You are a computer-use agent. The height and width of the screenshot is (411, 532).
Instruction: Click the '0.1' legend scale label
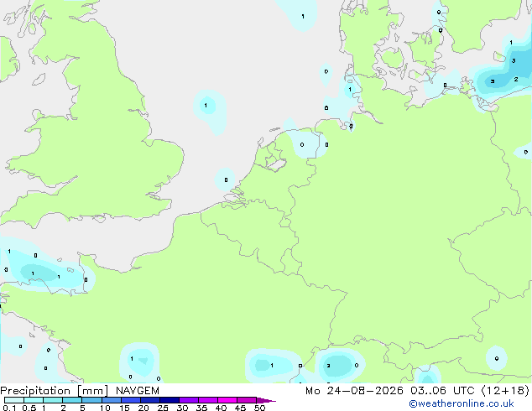click(x=9, y=408)
